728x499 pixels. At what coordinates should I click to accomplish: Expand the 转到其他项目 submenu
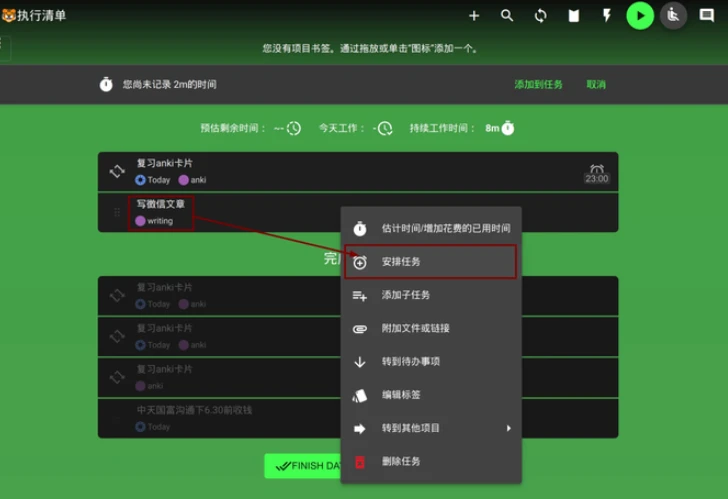point(431,428)
